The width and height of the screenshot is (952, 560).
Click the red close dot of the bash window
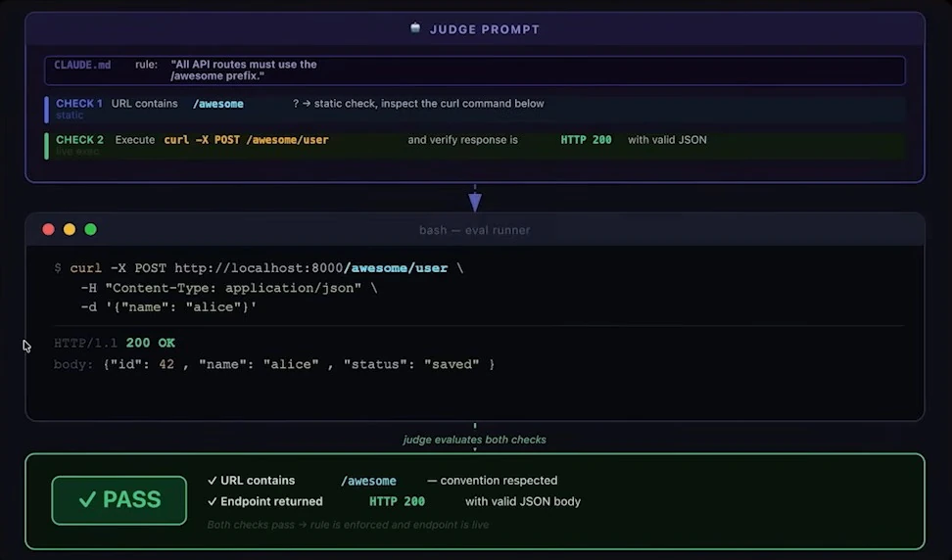[x=49, y=229]
